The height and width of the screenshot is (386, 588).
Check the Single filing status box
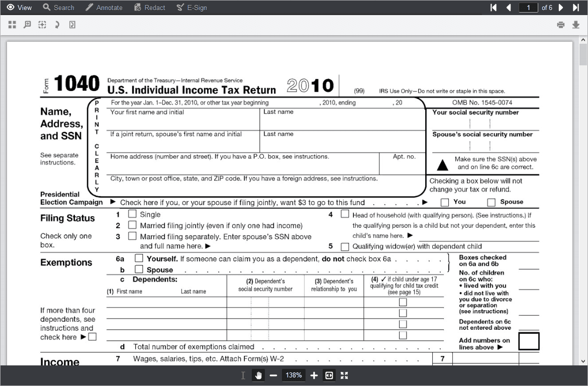coord(132,214)
